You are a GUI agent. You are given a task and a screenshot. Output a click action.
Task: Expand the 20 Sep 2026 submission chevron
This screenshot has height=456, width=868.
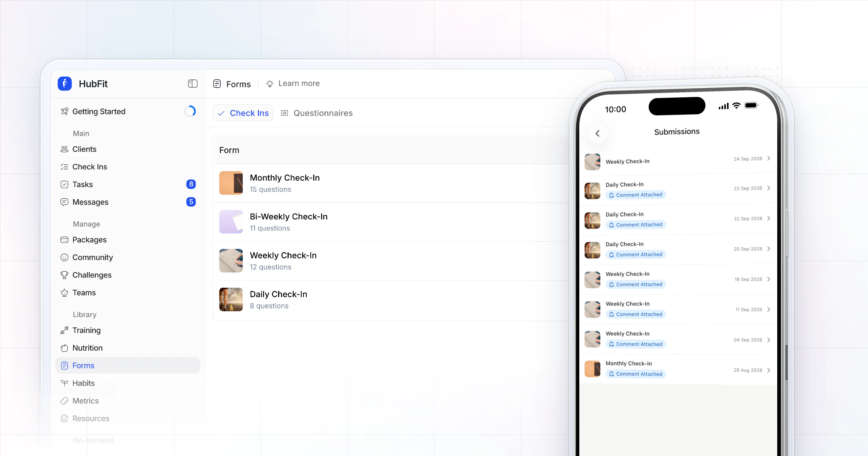[x=769, y=249]
